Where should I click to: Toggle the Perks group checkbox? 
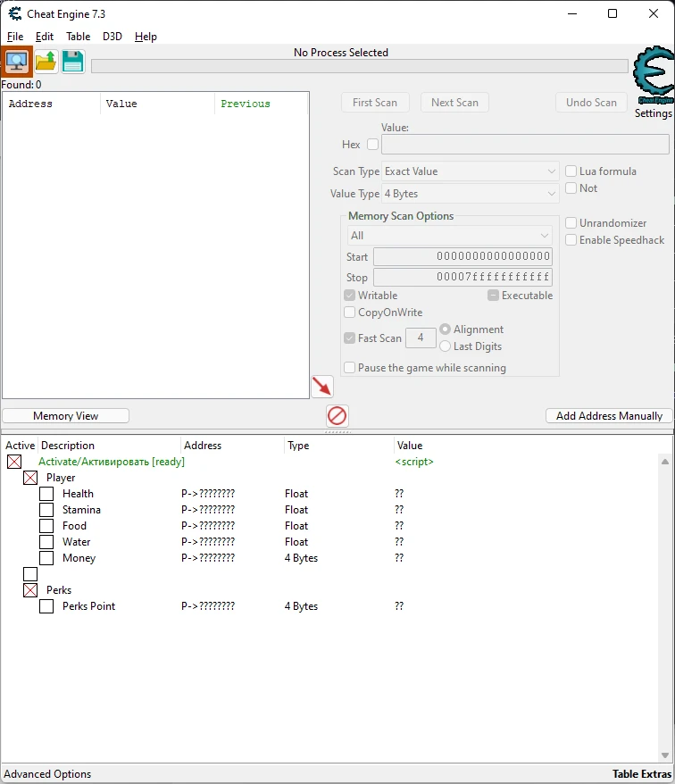tap(30, 590)
